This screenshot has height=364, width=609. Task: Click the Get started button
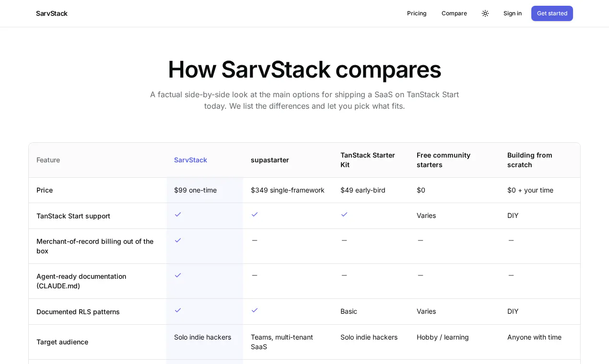click(x=552, y=13)
